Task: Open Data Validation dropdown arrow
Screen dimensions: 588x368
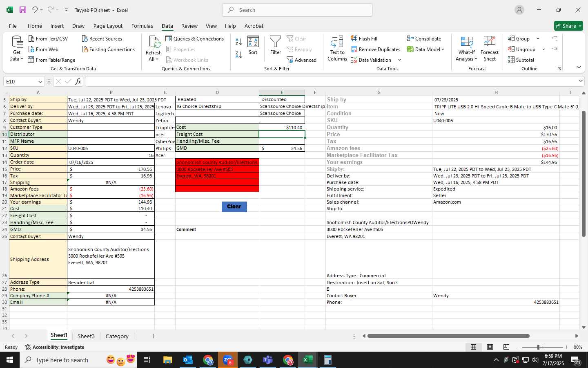Action: click(x=399, y=60)
